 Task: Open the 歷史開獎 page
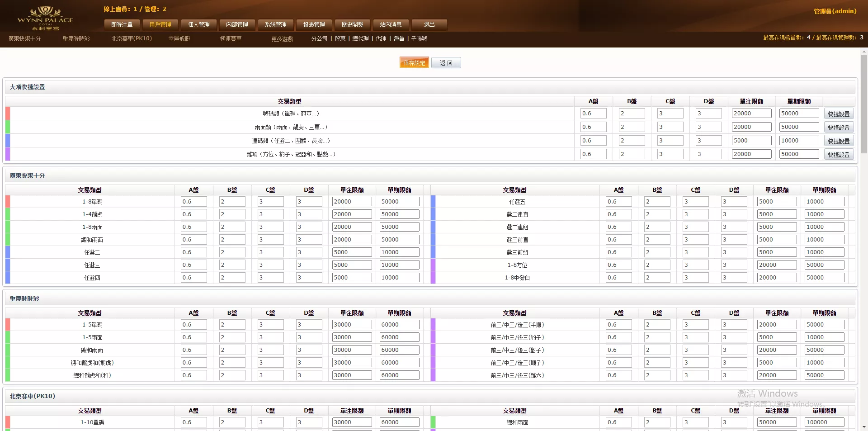click(352, 25)
